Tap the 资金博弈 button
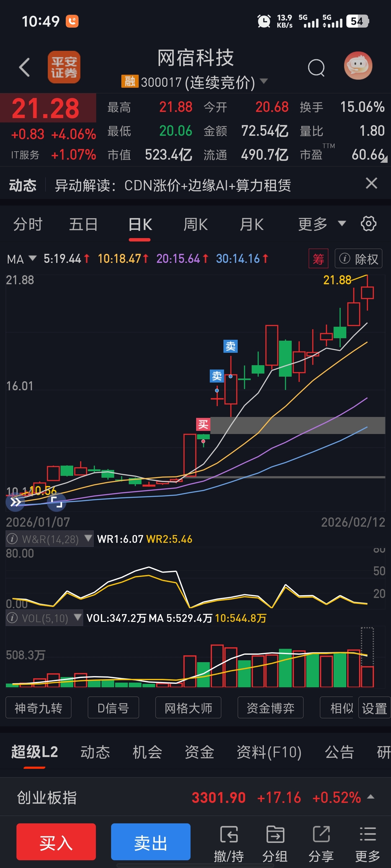The width and height of the screenshot is (391, 868). point(271,708)
